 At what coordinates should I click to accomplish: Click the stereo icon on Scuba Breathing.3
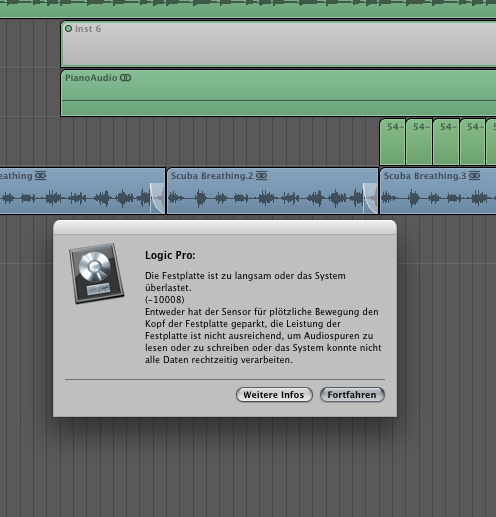coord(474,176)
